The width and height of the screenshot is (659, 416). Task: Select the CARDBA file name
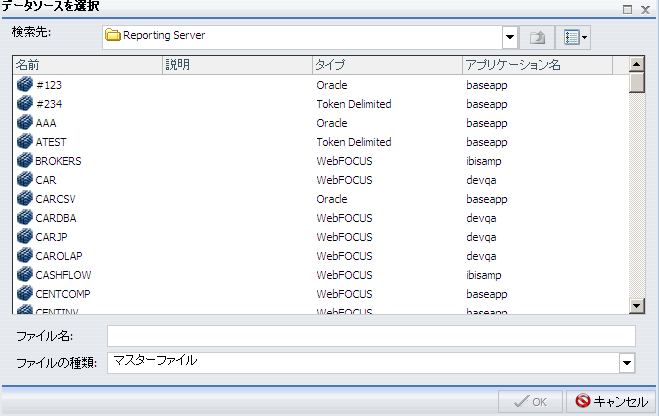(56, 218)
